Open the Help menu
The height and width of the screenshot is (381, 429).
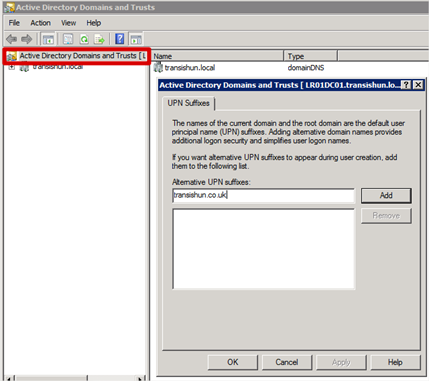coord(94,23)
